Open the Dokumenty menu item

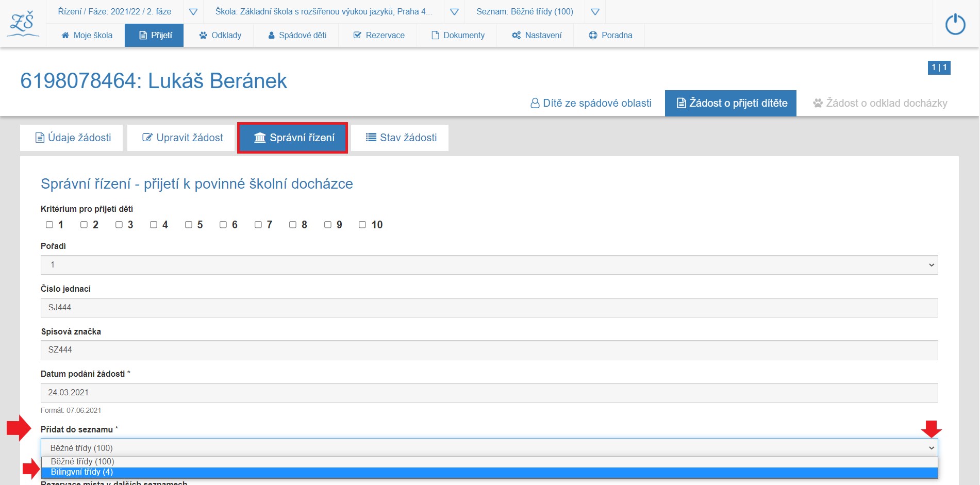tap(457, 35)
